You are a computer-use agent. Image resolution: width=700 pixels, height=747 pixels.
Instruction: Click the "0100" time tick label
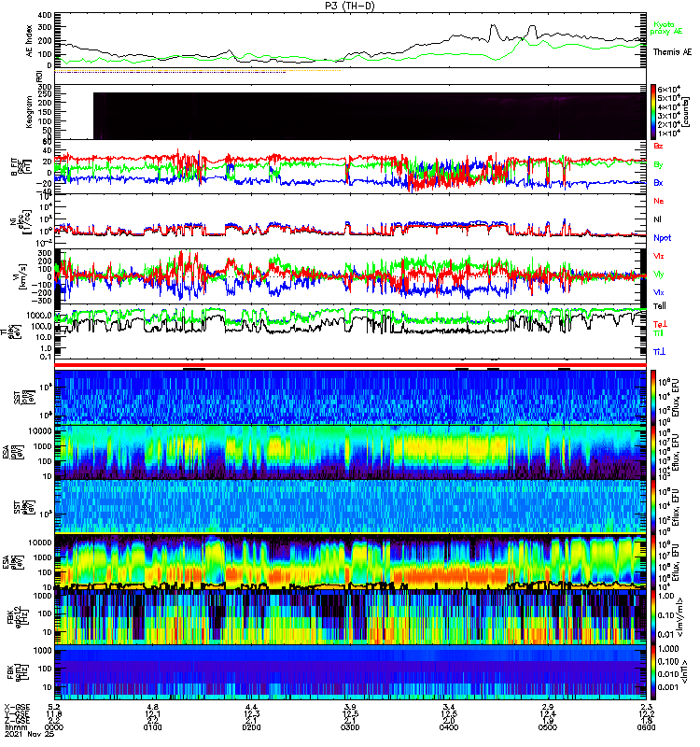point(152,727)
